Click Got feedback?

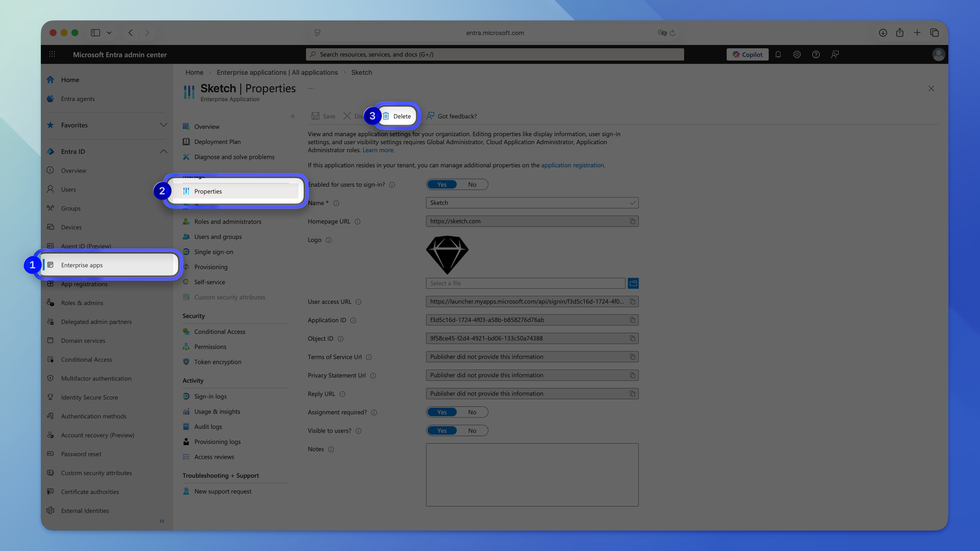(x=452, y=116)
